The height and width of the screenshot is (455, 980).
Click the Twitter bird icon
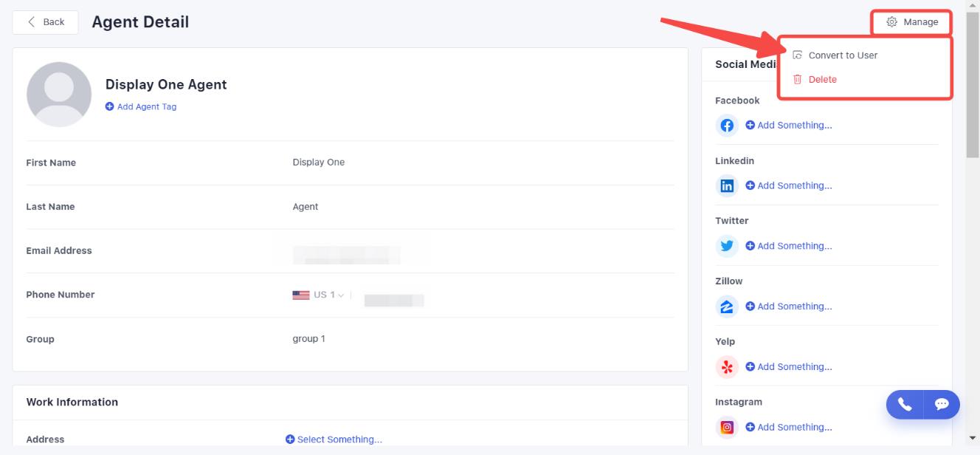coord(727,246)
